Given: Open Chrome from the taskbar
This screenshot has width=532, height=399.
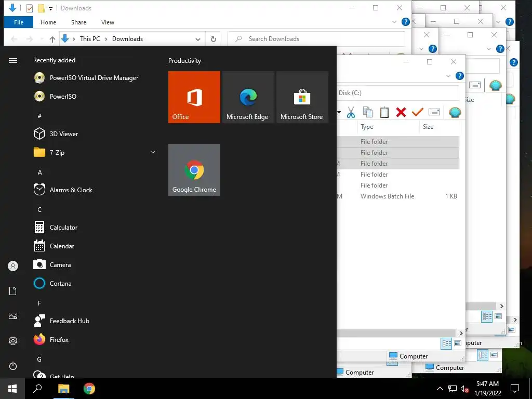Looking at the screenshot, I should (89, 389).
